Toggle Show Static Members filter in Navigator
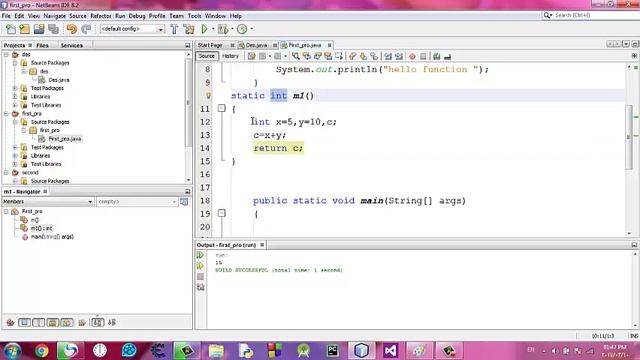This screenshot has width=640, height=360. (38, 322)
